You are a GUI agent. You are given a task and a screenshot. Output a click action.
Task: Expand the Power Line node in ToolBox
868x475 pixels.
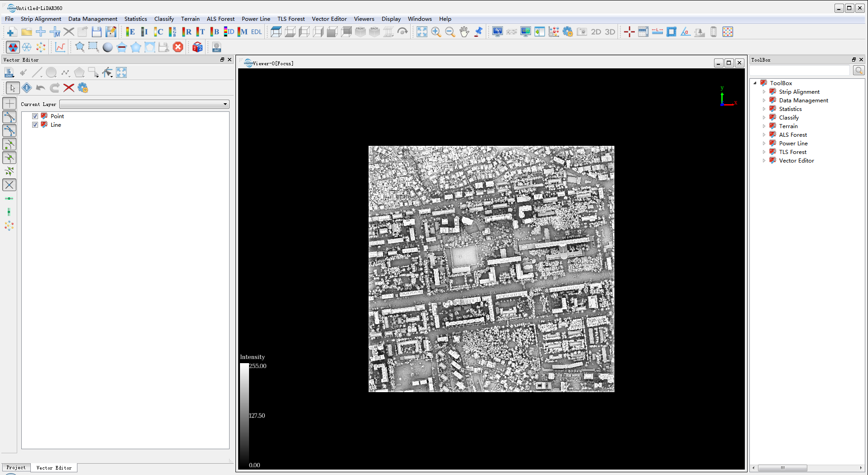pos(764,143)
